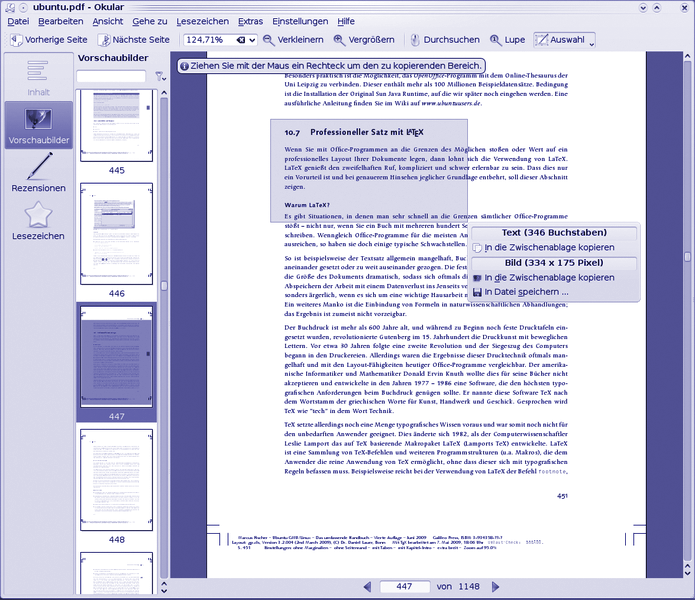Viewport: 695px width, 600px height.
Task: Click the page number field showing 447
Action: point(405,587)
